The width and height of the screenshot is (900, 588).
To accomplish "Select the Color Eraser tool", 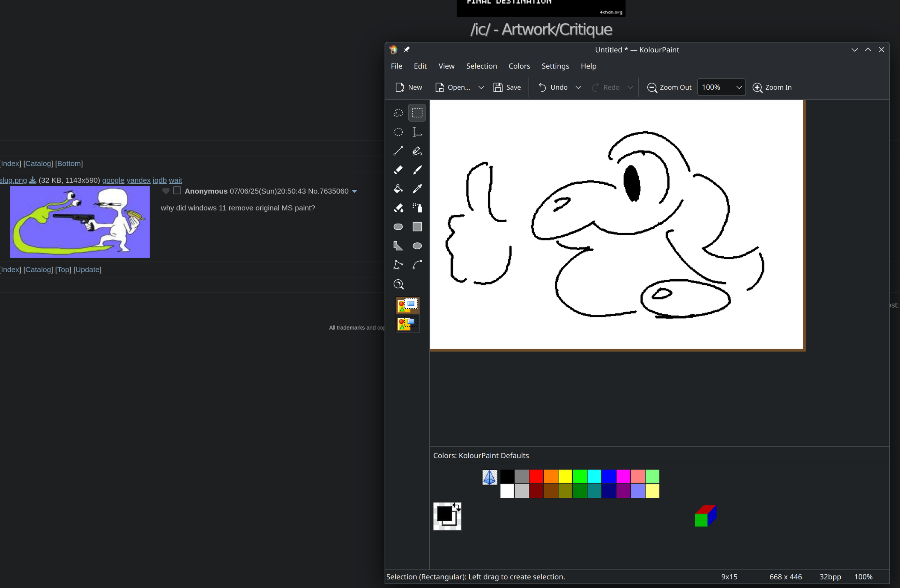I will (x=398, y=208).
